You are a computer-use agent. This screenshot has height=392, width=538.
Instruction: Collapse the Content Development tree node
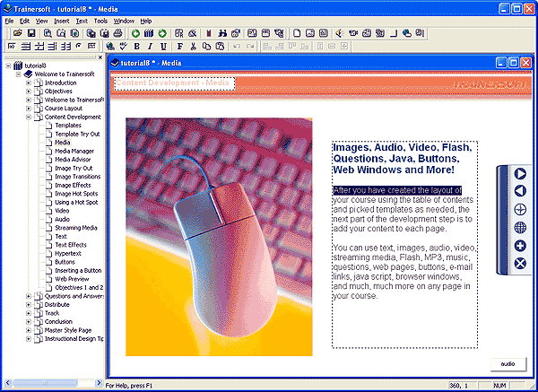(29, 117)
